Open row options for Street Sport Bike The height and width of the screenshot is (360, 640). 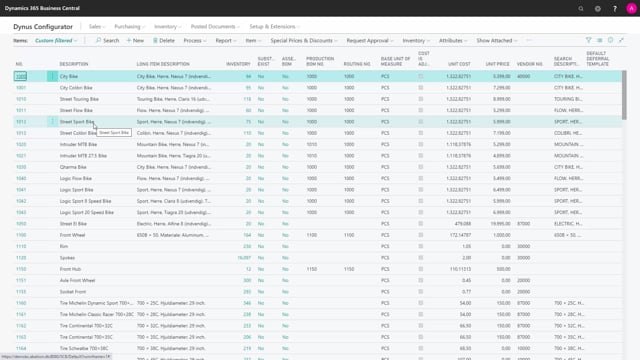tap(52, 122)
